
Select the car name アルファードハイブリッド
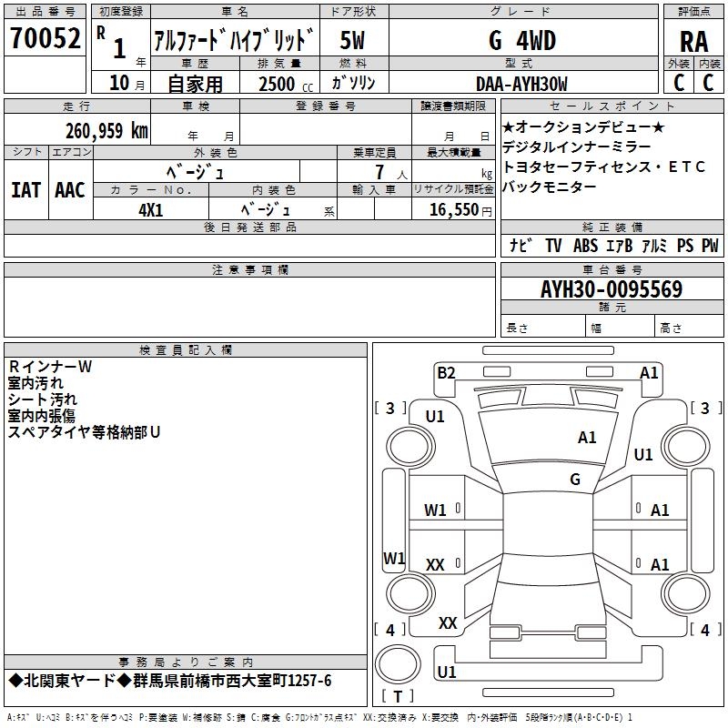[234, 40]
